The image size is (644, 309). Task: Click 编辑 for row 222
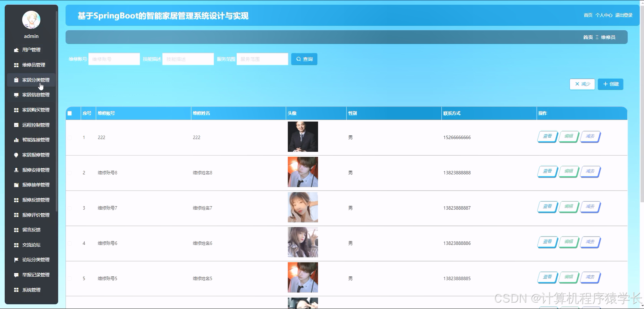tap(568, 137)
